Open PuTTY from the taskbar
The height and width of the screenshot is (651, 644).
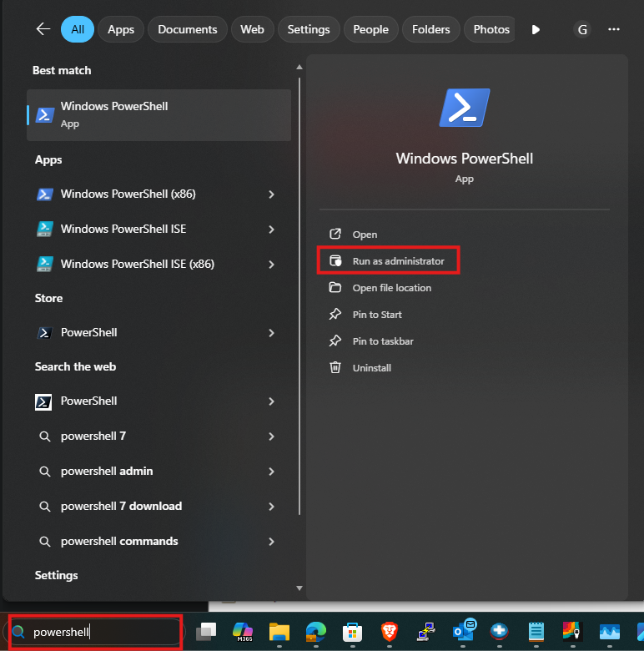(x=425, y=632)
